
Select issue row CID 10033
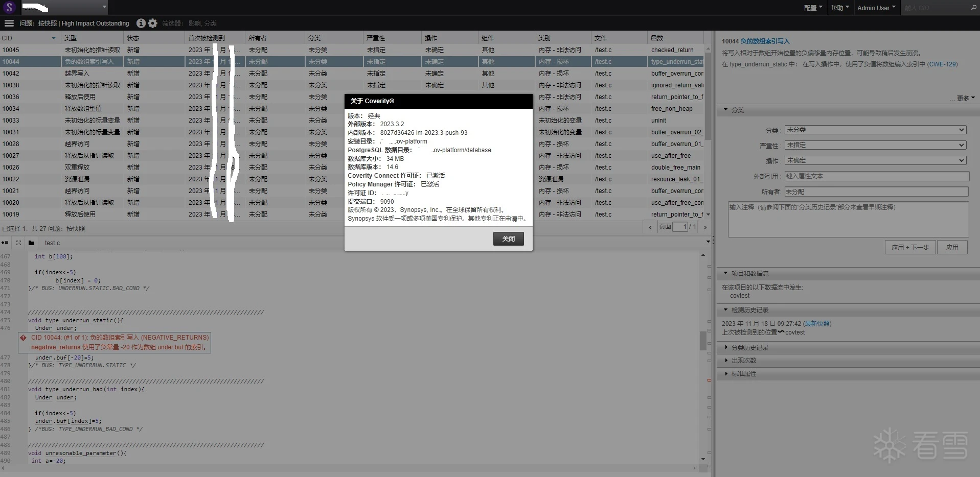352,121
